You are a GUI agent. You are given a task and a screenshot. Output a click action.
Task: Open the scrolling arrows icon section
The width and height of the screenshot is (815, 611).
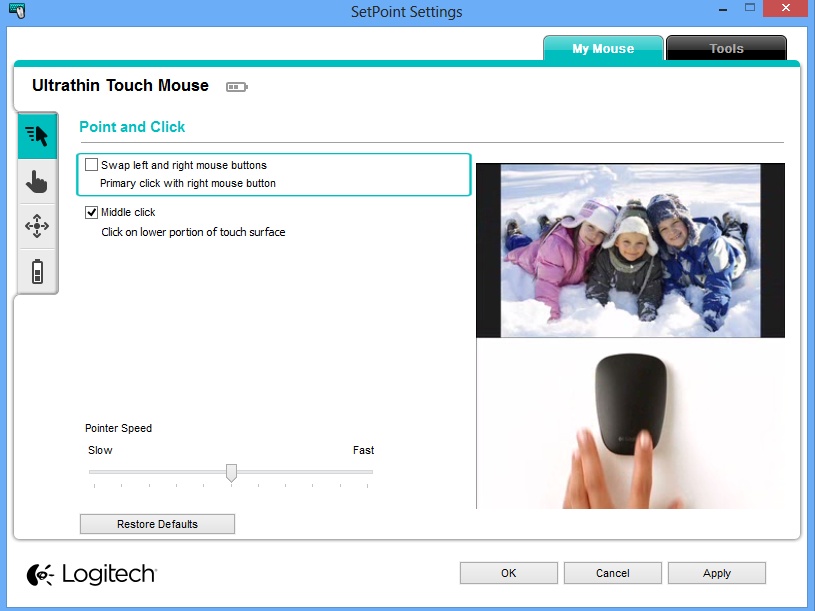(37, 226)
